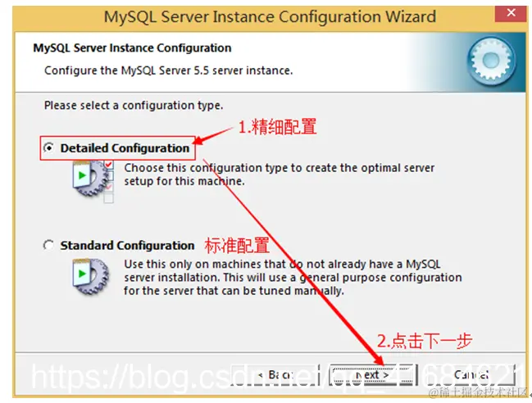The width and height of the screenshot is (532, 403).
Task: Click the red "1.精细配置" annotation
Action: pos(278,127)
